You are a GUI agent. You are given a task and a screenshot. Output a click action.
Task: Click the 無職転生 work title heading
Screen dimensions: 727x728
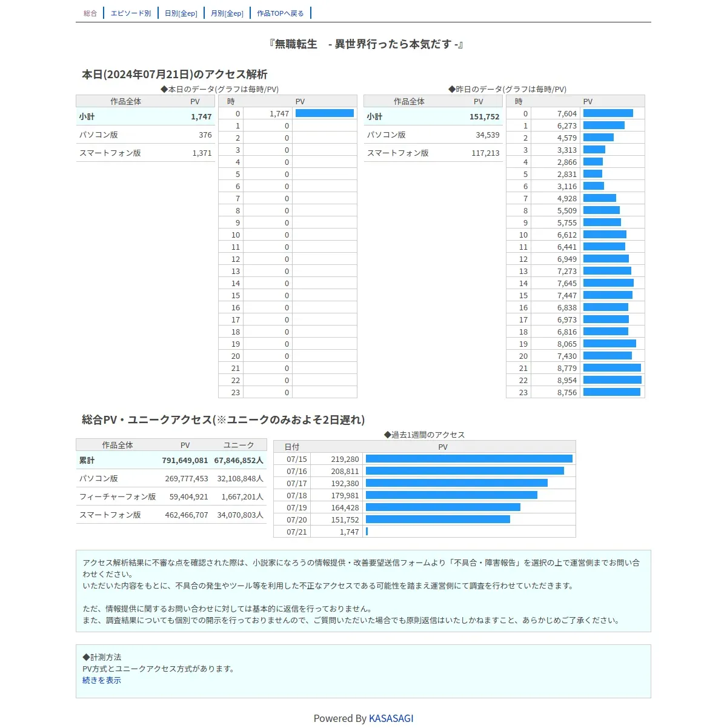point(366,44)
